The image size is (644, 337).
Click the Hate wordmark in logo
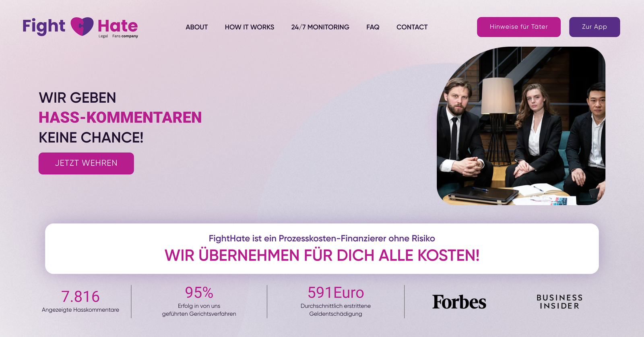point(118,26)
